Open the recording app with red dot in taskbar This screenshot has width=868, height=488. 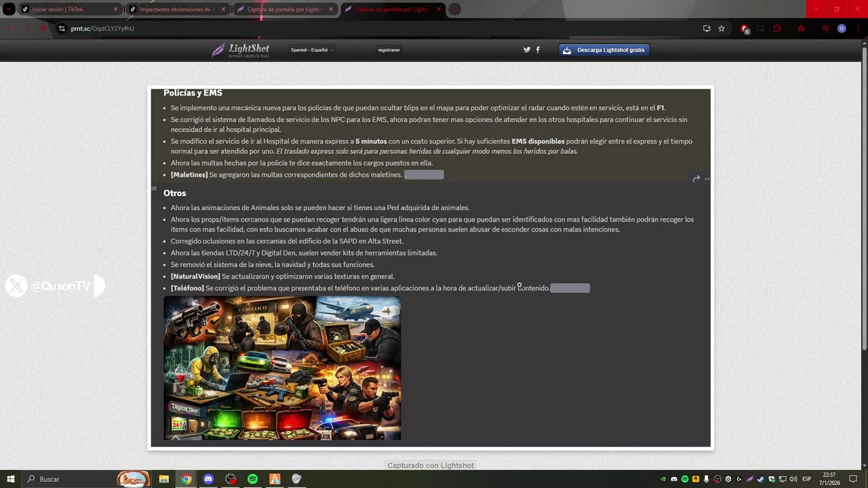click(231, 479)
